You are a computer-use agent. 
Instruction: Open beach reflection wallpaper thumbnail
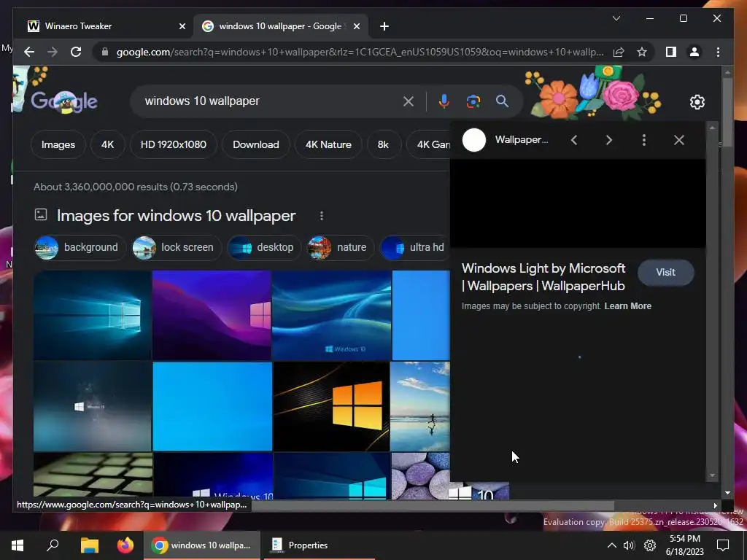click(420, 406)
